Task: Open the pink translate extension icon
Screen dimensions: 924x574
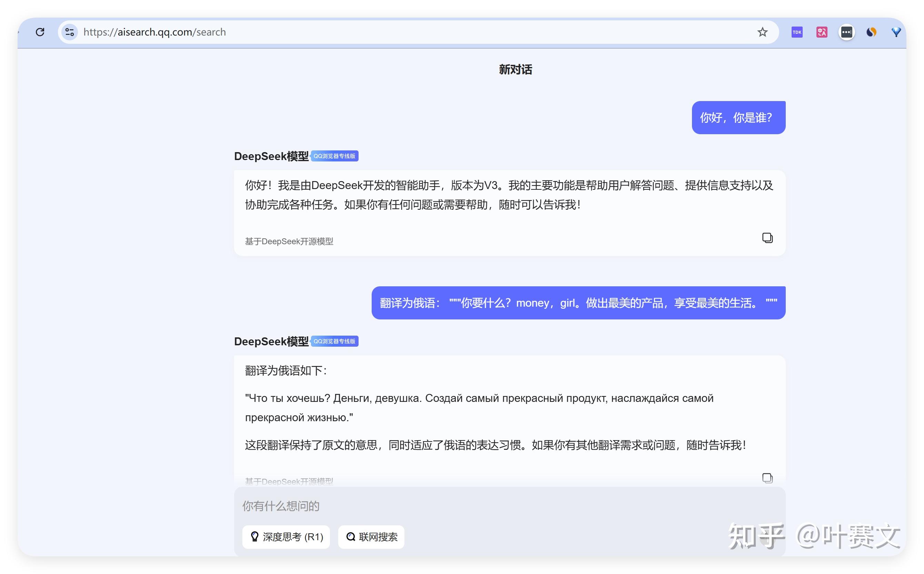Action: (822, 32)
